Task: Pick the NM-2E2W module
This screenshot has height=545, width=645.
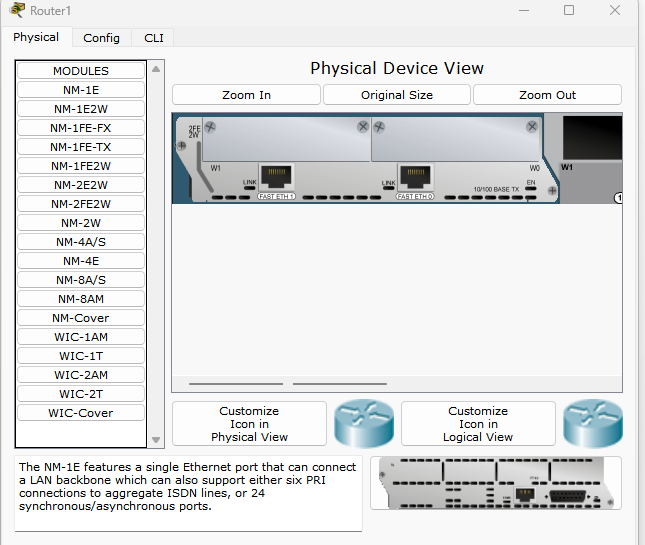Action: (x=81, y=185)
